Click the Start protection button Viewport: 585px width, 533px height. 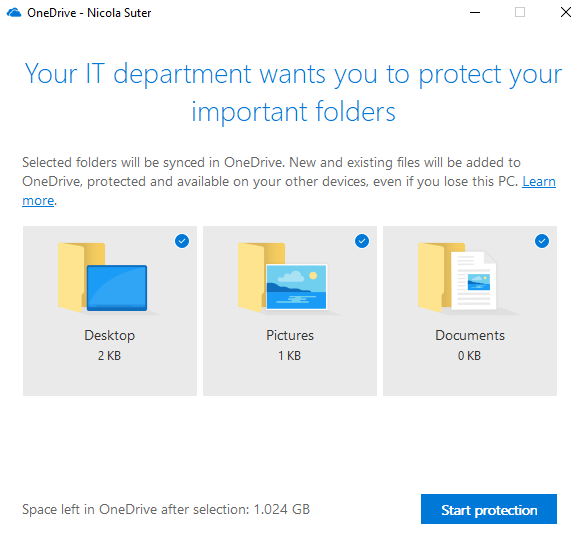click(489, 509)
